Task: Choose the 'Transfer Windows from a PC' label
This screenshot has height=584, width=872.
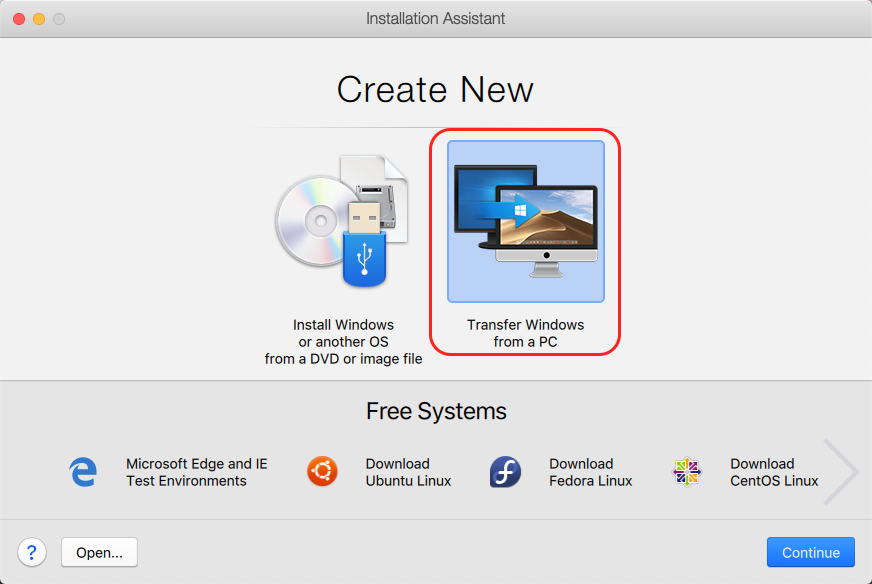Action: (525, 333)
